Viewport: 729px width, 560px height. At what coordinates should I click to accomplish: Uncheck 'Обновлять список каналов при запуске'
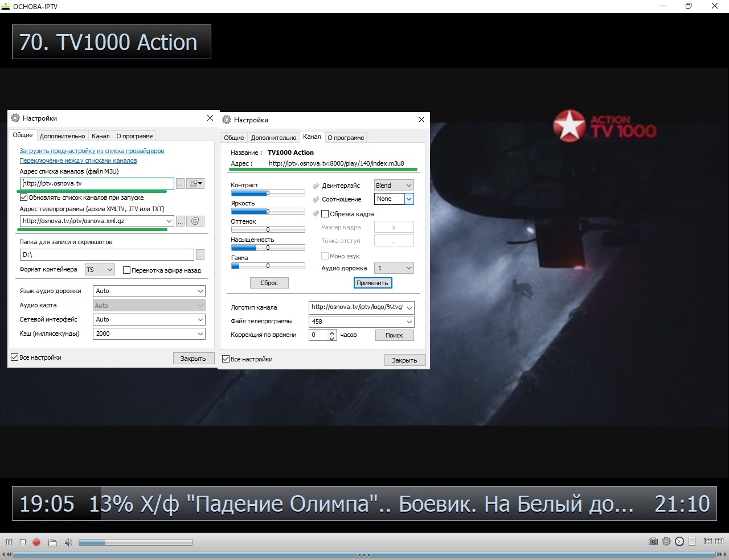pos(24,197)
